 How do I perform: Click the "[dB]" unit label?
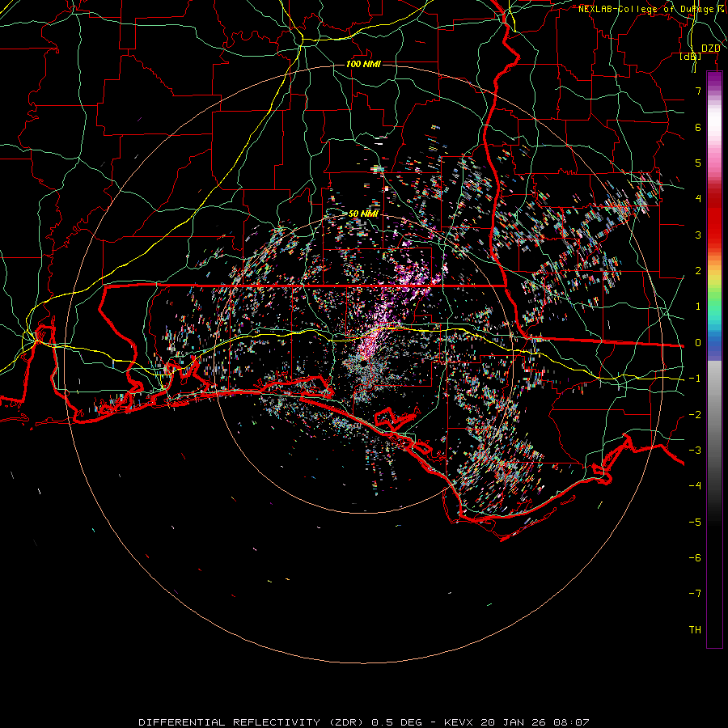point(691,57)
